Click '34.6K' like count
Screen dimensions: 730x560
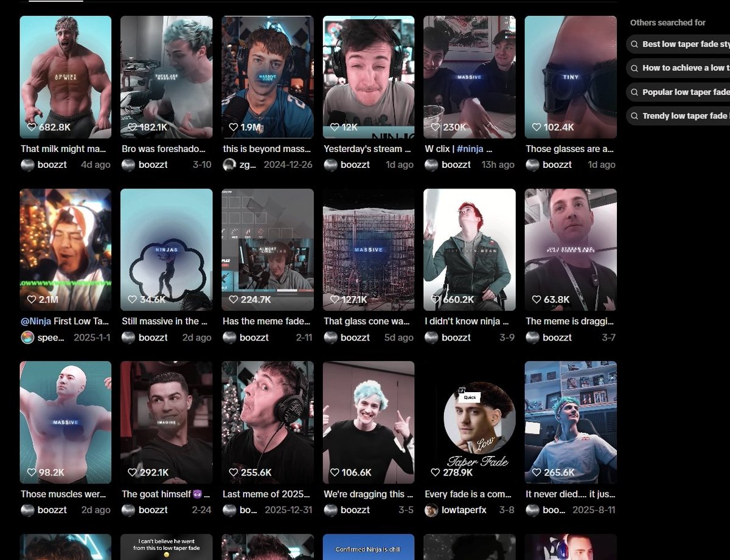pyautogui.click(x=153, y=300)
